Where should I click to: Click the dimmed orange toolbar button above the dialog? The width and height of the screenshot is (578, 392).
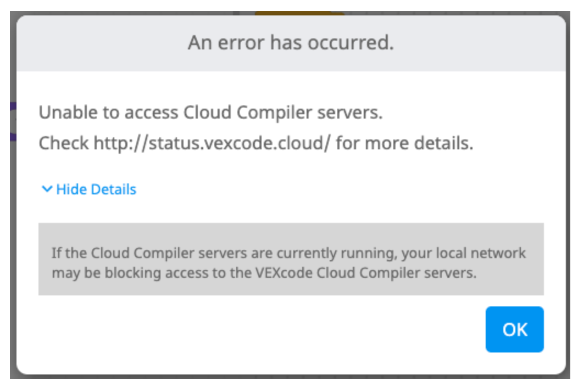[299, 5]
